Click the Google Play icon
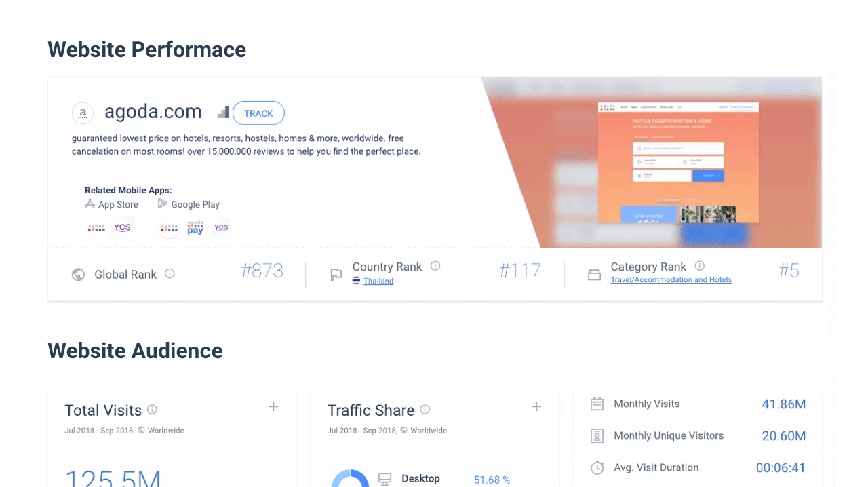868x487 pixels. click(161, 203)
